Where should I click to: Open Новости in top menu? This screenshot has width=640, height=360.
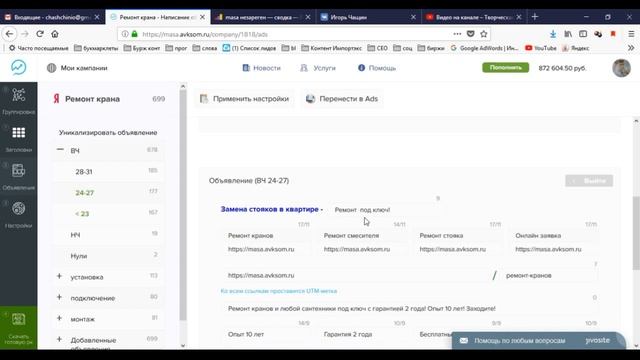262,68
